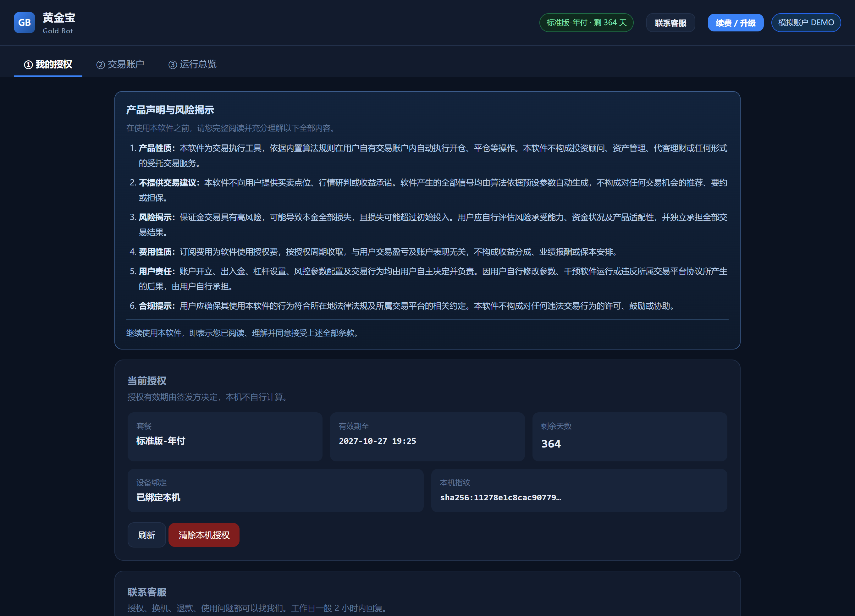Image resolution: width=855 pixels, height=616 pixels.
Task: Select the 用户责任 clause text
Action: 433,279
